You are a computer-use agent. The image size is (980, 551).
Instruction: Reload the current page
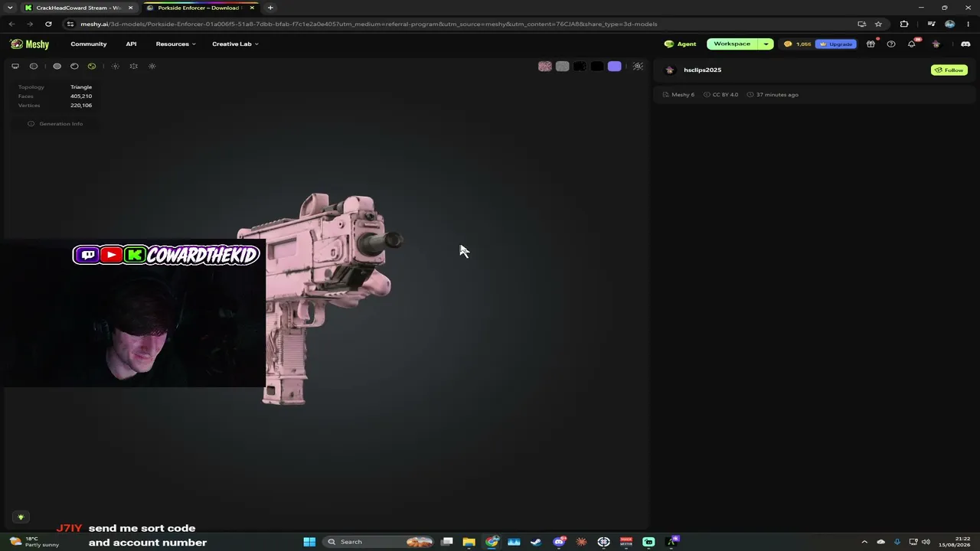pyautogui.click(x=48, y=24)
